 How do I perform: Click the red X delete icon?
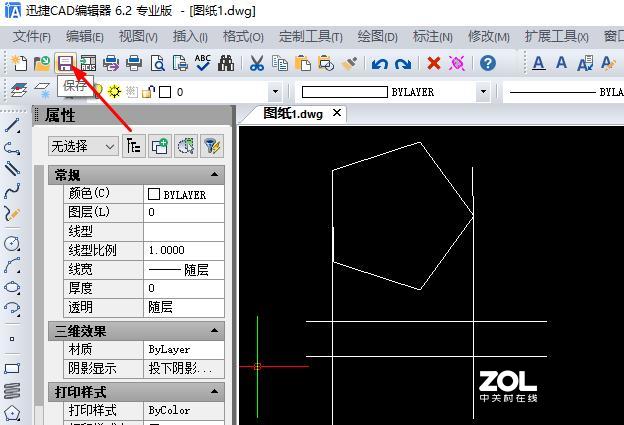click(434, 63)
